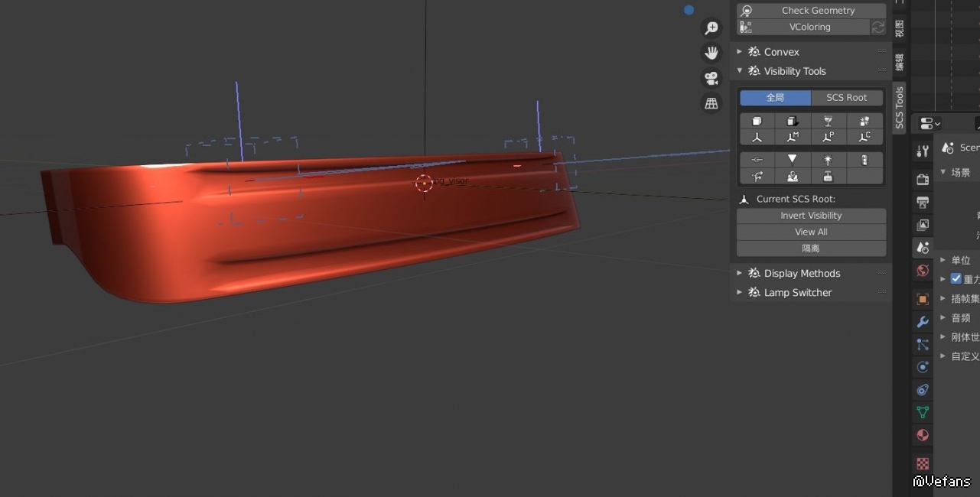980x497 pixels.
Task: Select the SCS Root scope toggle
Action: pos(846,98)
